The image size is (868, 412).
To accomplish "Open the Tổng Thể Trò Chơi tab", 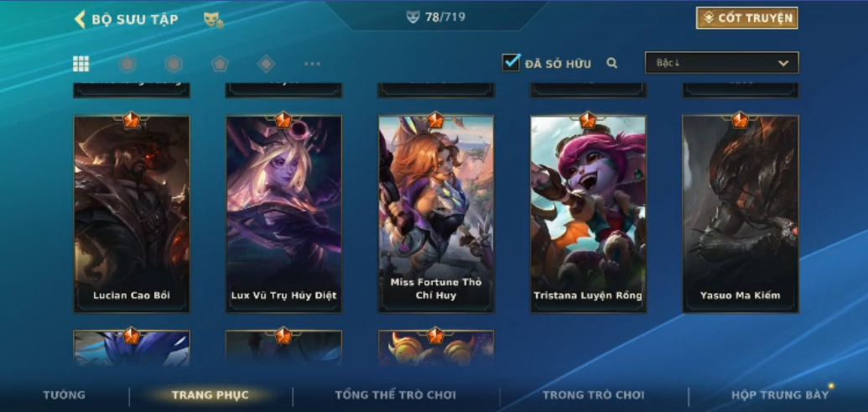I will click(395, 395).
